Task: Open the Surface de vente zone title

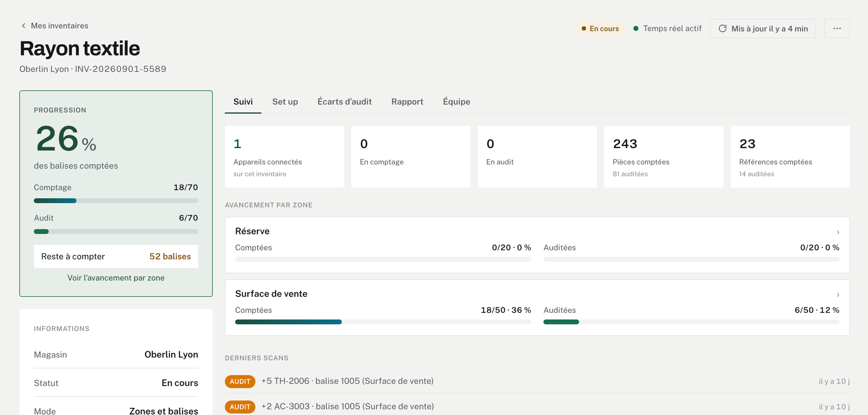Action: tap(271, 294)
